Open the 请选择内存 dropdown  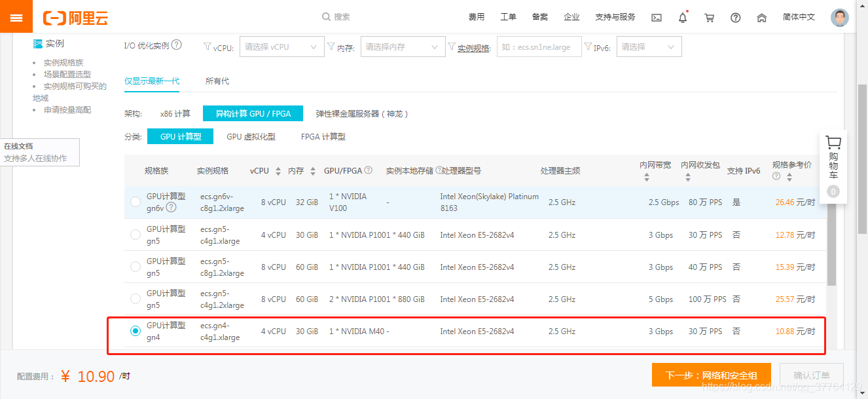(x=403, y=47)
